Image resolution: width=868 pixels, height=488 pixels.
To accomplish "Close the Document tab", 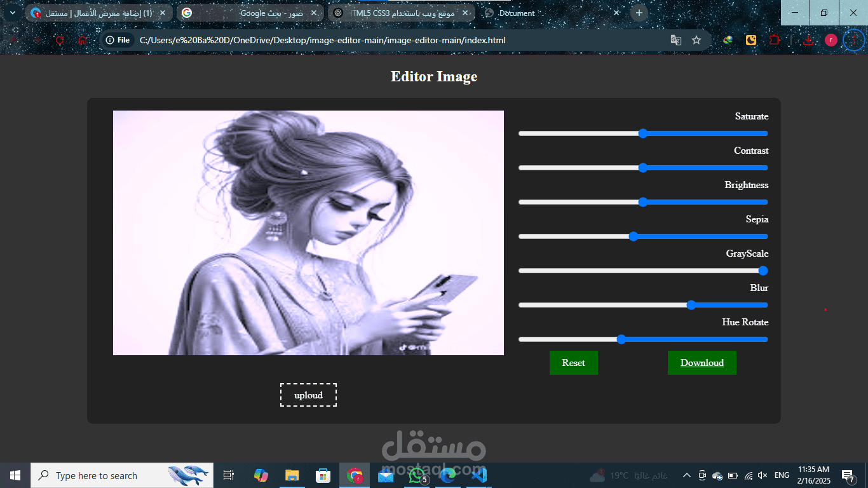I will pyautogui.click(x=616, y=13).
